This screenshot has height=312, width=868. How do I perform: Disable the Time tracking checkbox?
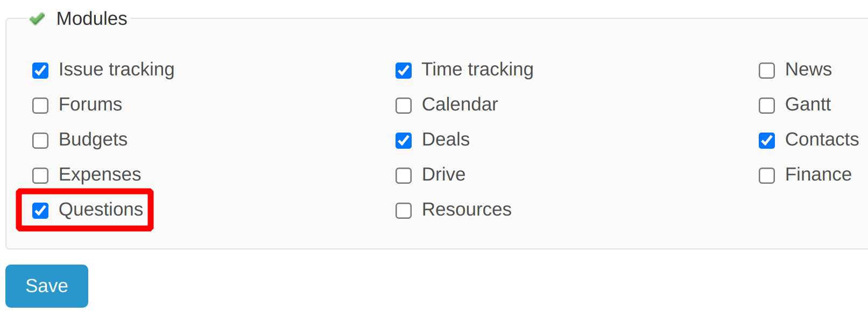[404, 71]
